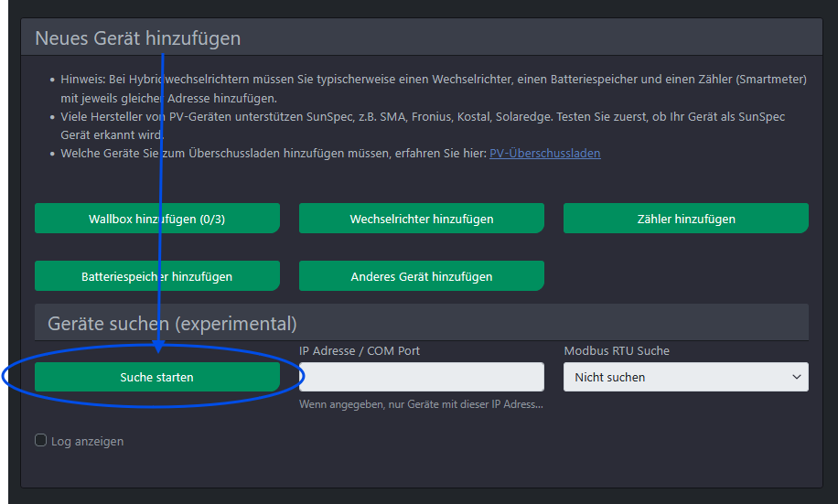Click the Modbus RTU Suche label
838x504 pixels.
pos(616,350)
